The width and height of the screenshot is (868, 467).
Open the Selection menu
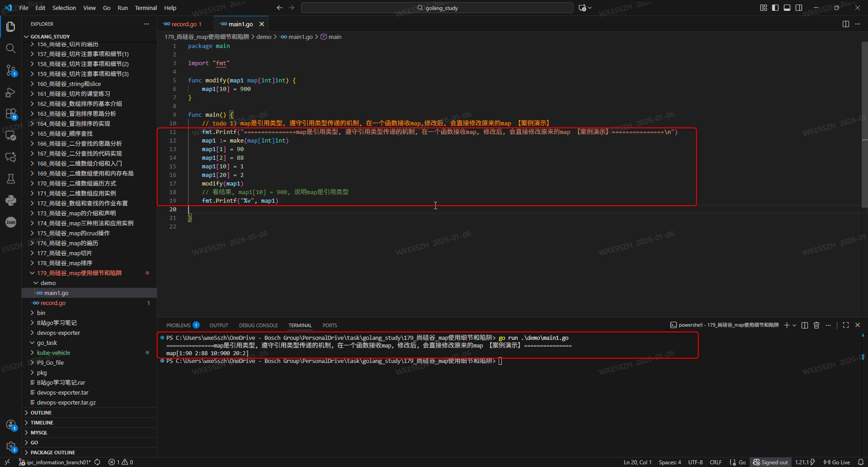point(64,8)
